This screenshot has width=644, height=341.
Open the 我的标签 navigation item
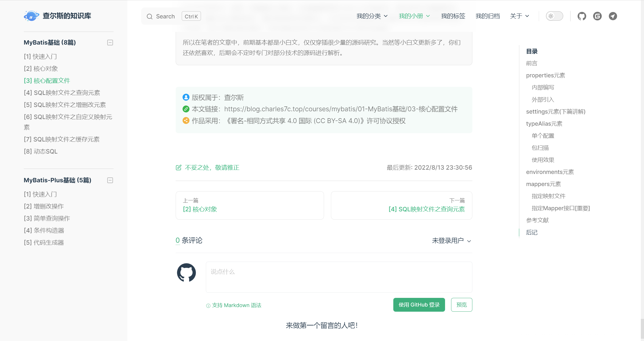click(453, 16)
